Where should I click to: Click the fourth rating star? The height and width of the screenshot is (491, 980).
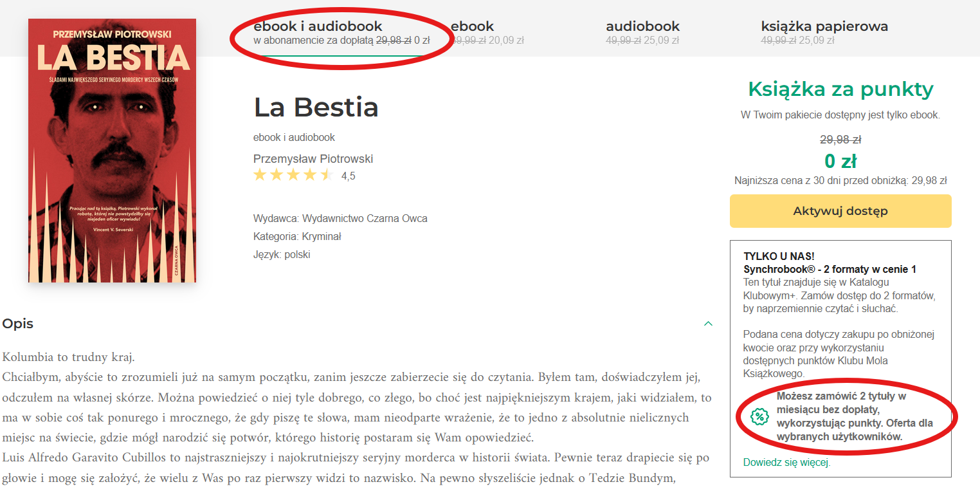(x=310, y=175)
